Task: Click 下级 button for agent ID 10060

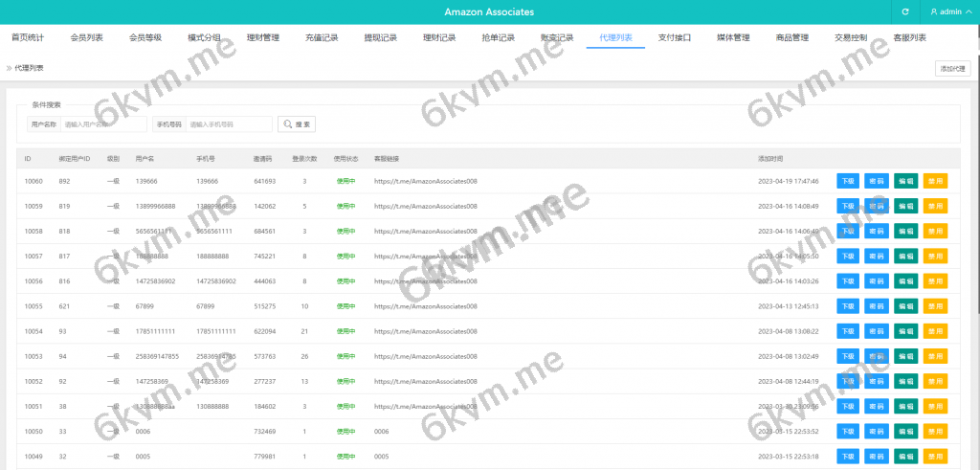Action: tap(848, 181)
